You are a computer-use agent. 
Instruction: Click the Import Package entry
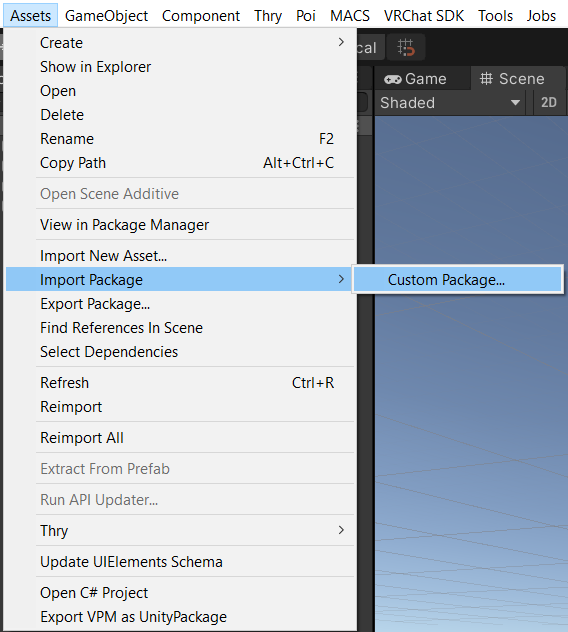point(179,279)
